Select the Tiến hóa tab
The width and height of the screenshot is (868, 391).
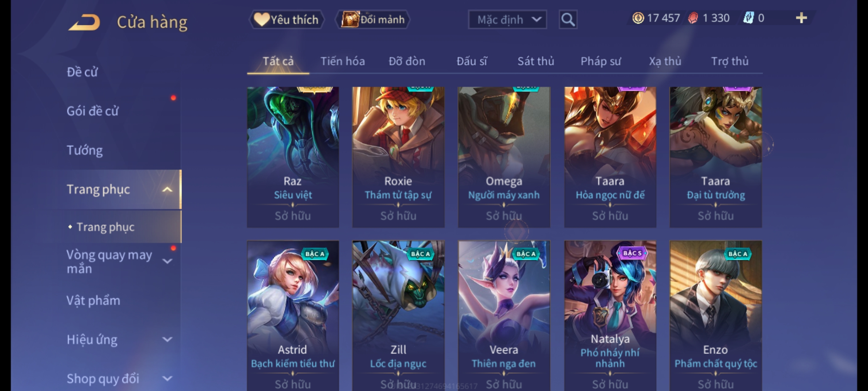[342, 61]
